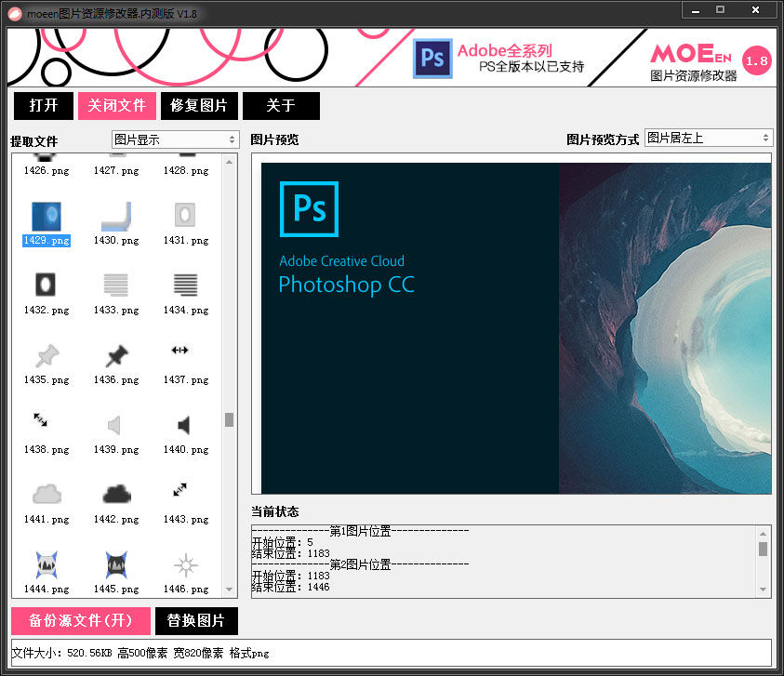Click the 替换图片 replace image button

pos(195,621)
